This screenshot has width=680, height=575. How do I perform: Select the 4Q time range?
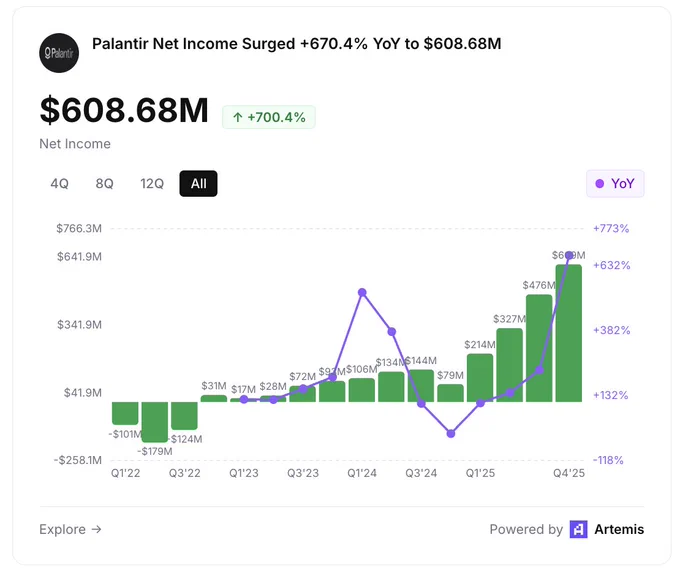59,183
